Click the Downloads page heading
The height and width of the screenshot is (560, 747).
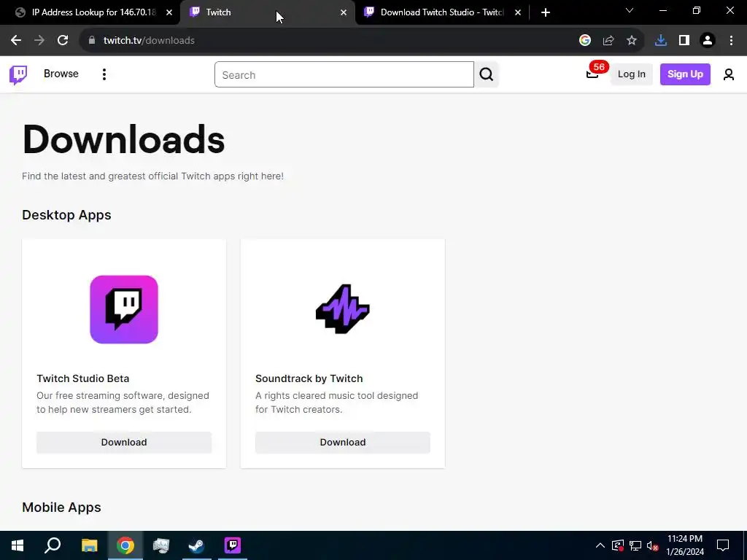(x=123, y=139)
